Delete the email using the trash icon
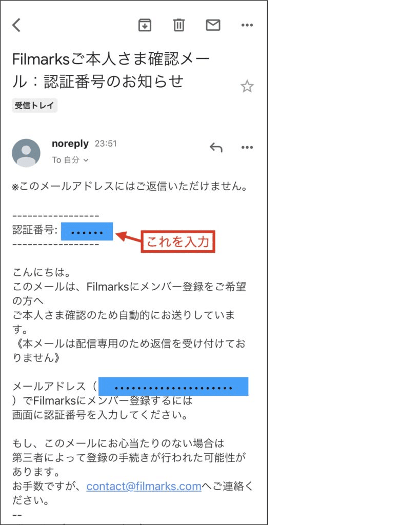 pyautogui.click(x=179, y=25)
